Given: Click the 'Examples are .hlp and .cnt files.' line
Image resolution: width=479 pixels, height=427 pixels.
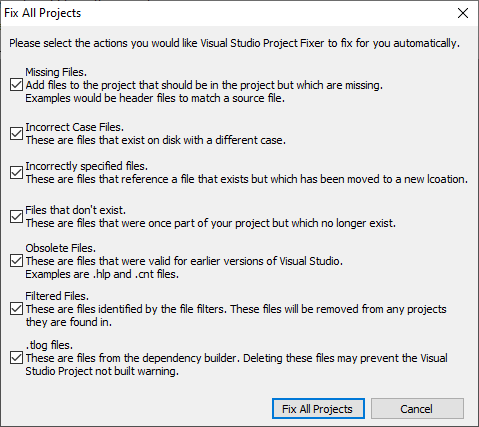Looking at the screenshot, I should pyautogui.click(x=102, y=274).
